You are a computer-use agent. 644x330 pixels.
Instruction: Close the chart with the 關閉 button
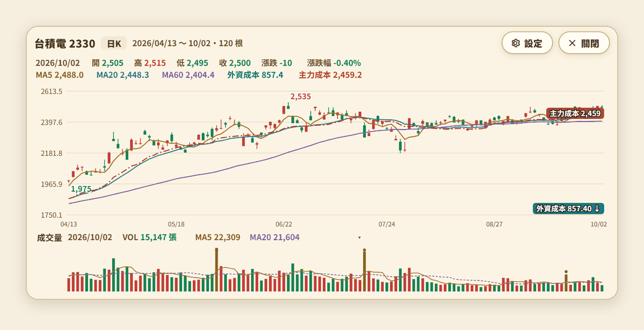[584, 44]
